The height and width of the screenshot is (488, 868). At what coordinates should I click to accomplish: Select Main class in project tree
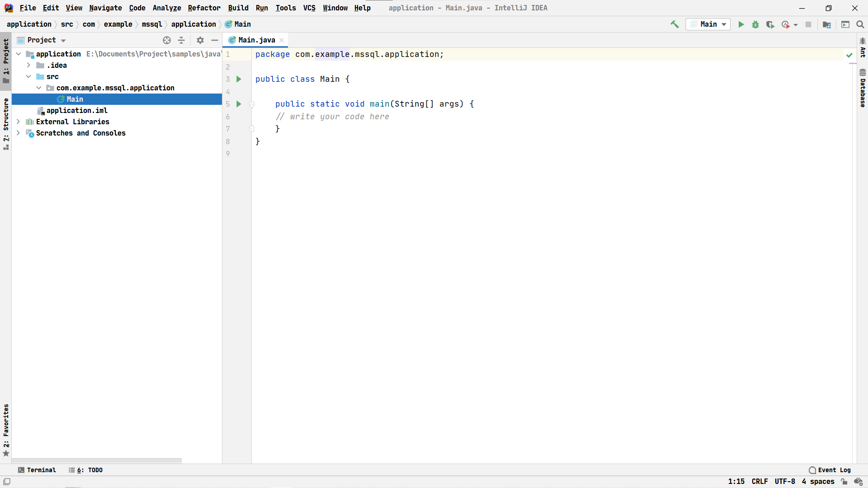click(117, 99)
